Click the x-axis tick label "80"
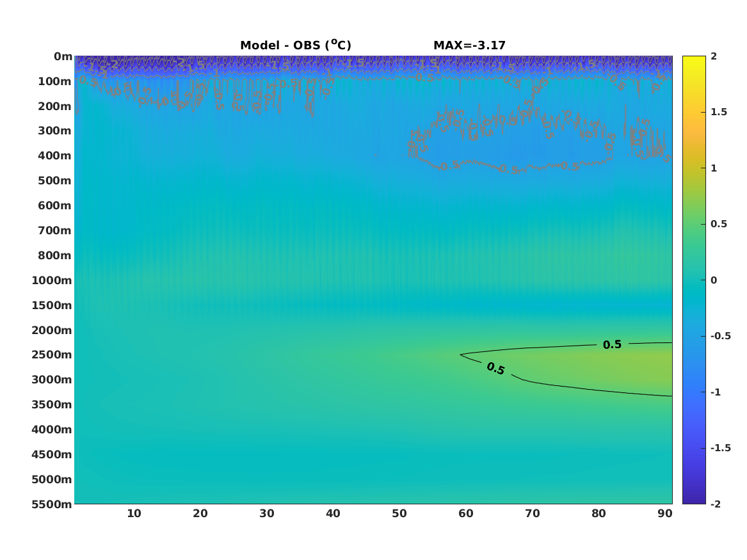This screenshot has height=560, width=747. point(599,514)
